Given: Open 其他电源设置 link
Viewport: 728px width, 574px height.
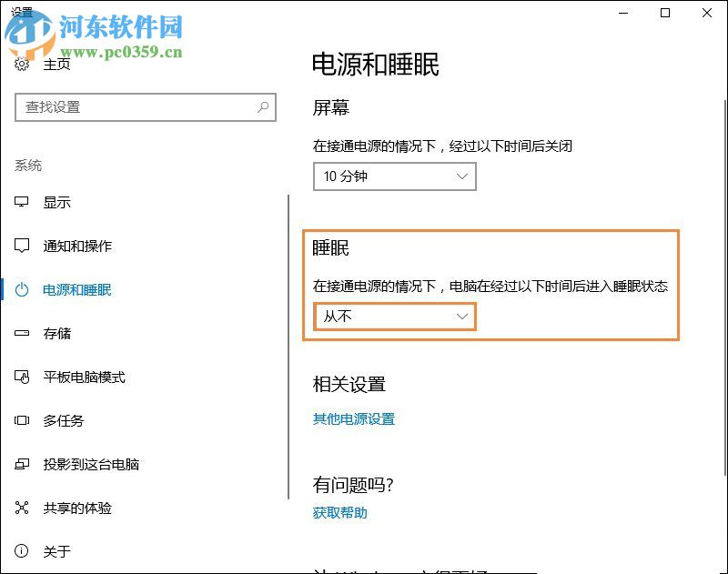Looking at the screenshot, I should (x=353, y=419).
